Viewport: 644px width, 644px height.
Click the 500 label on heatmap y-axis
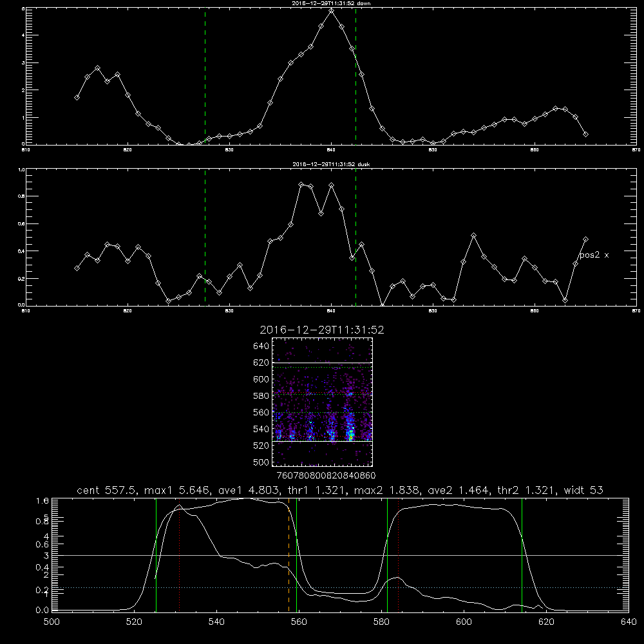[x=261, y=462]
